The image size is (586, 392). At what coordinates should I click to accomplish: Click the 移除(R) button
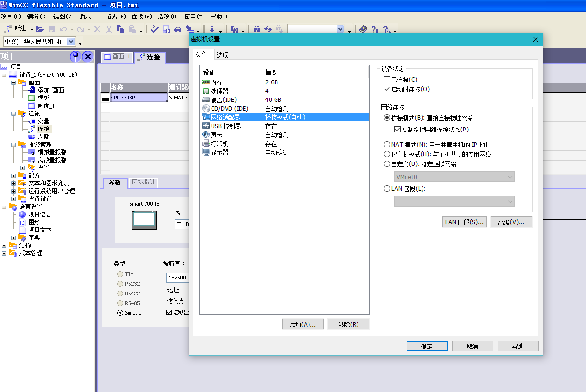(348, 324)
